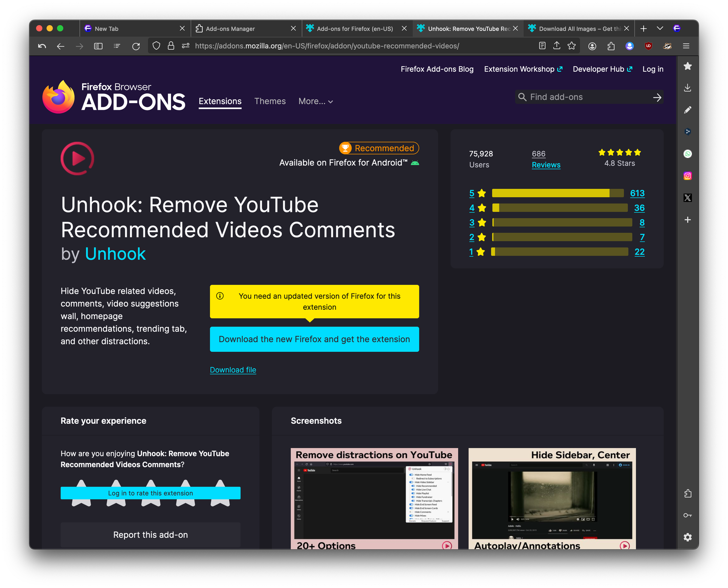The image size is (728, 588).
Task: Open the Unhook author link
Action: click(x=115, y=254)
